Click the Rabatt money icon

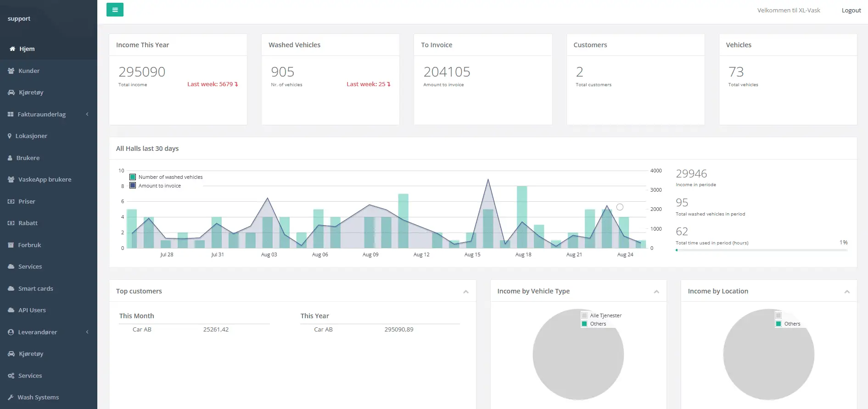pos(11,223)
